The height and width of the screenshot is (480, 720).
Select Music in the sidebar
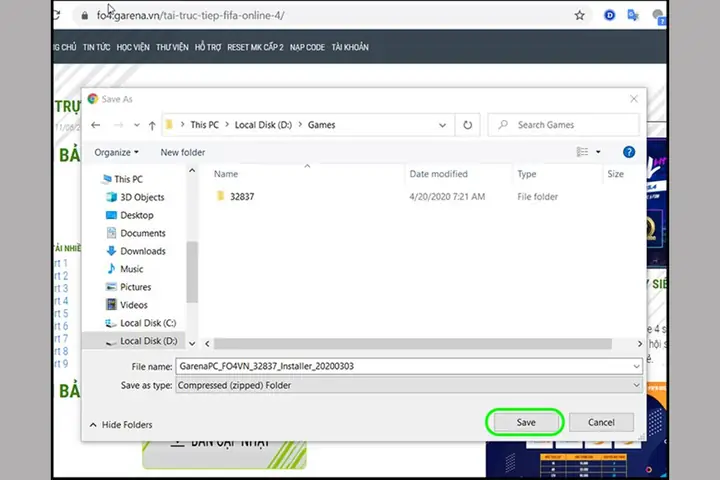125,269
